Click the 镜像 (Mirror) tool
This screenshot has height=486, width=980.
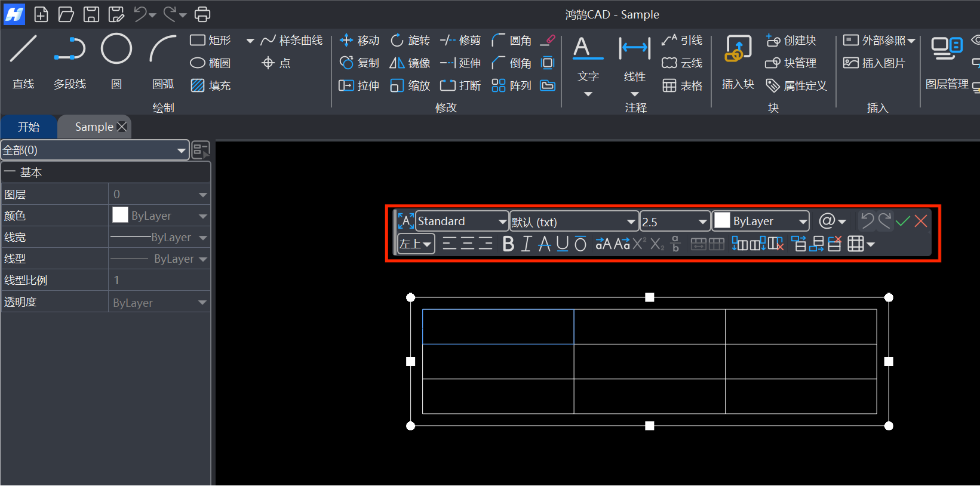(410, 63)
